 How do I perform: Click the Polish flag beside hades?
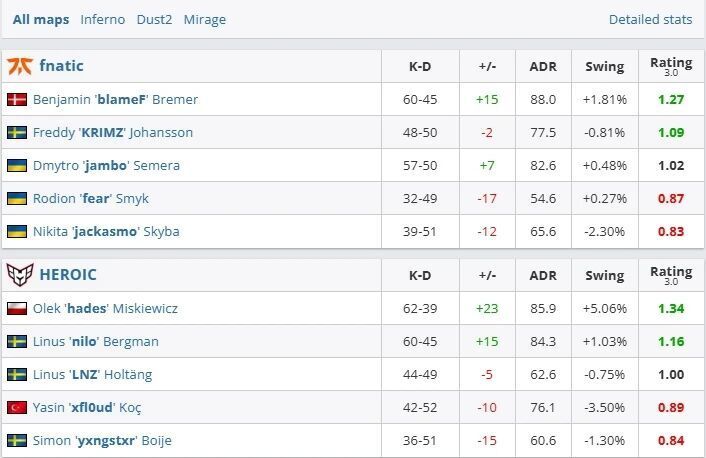17,309
